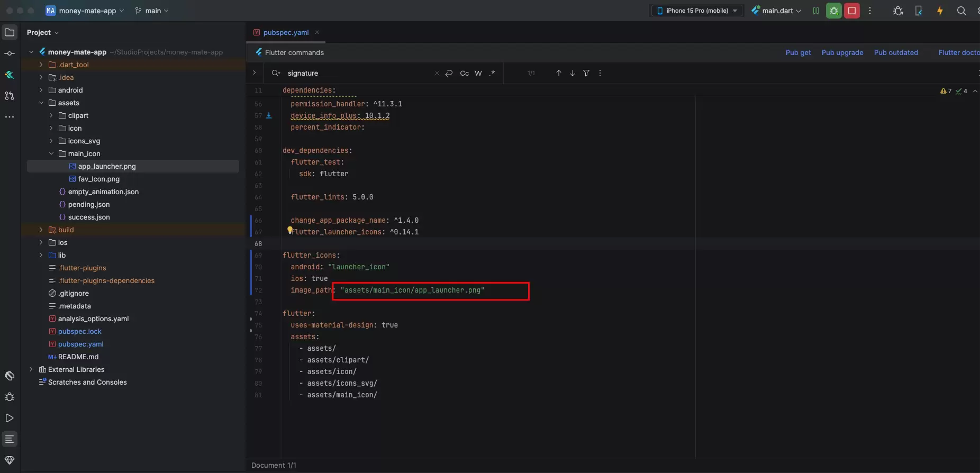Clear the signature search text
Screen dimensions: 980x473
437,74
